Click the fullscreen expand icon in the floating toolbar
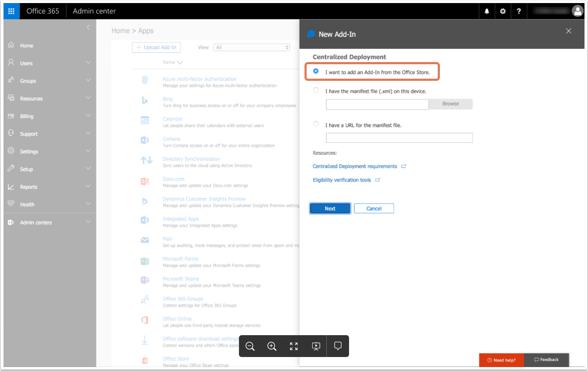This screenshot has height=371, width=588. click(x=294, y=346)
